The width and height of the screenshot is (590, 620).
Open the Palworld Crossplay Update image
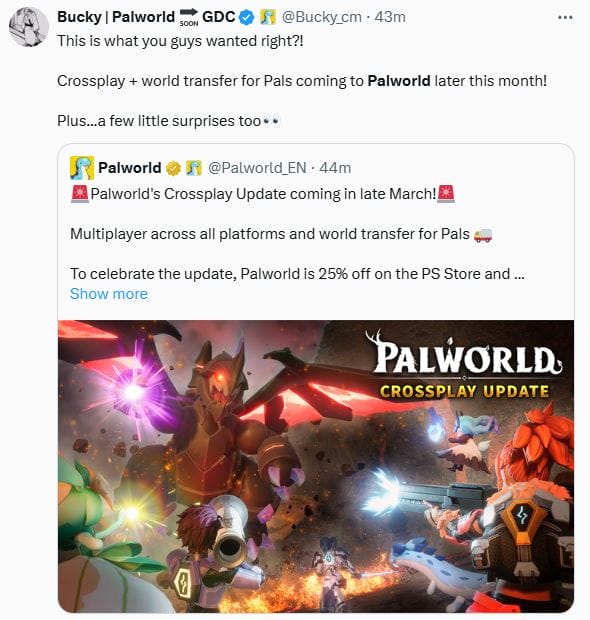(x=316, y=466)
